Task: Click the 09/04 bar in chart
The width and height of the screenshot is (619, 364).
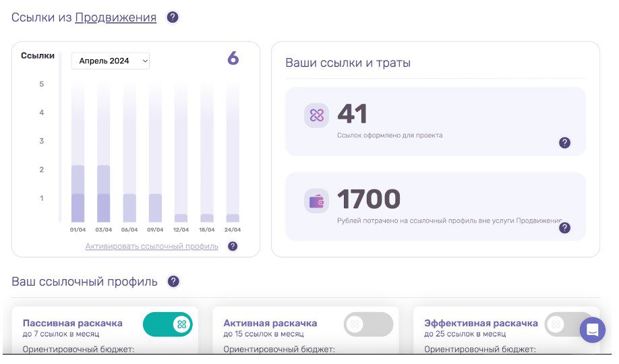Action: [155, 208]
